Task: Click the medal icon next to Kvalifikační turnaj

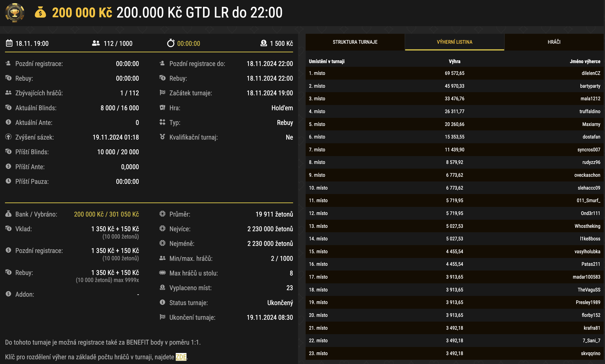Action: point(162,137)
